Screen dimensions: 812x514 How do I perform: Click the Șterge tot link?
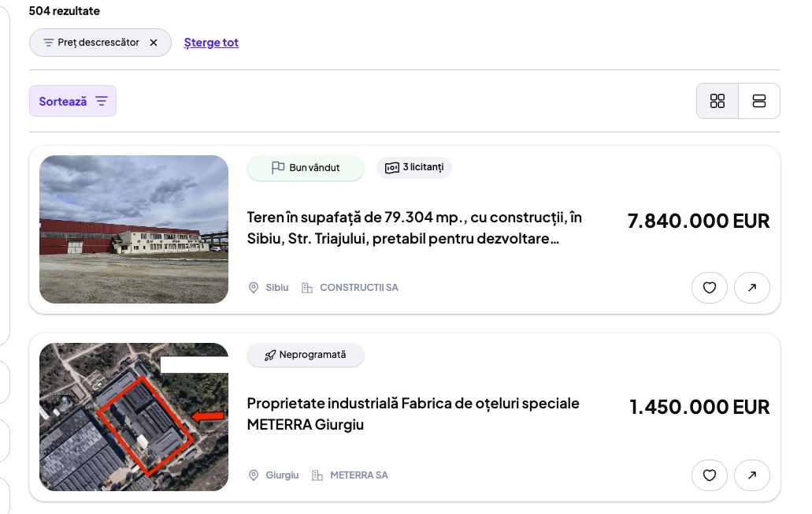point(211,43)
